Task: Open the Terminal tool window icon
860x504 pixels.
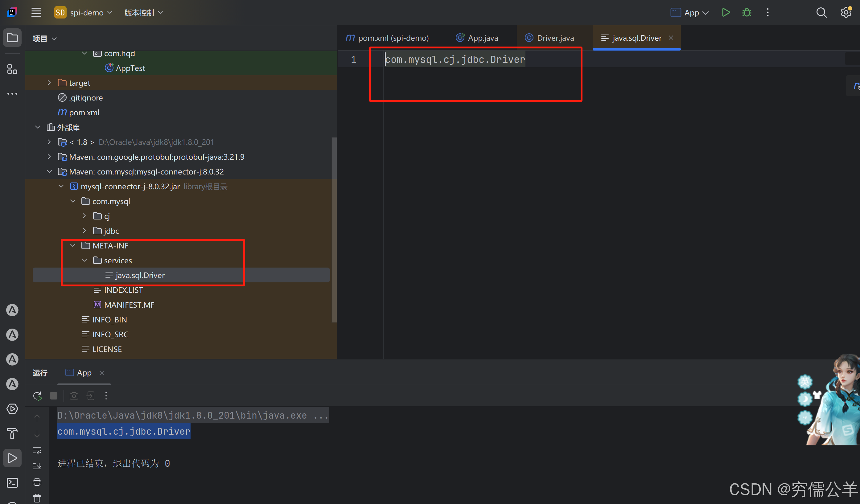Action: pyautogui.click(x=12, y=482)
